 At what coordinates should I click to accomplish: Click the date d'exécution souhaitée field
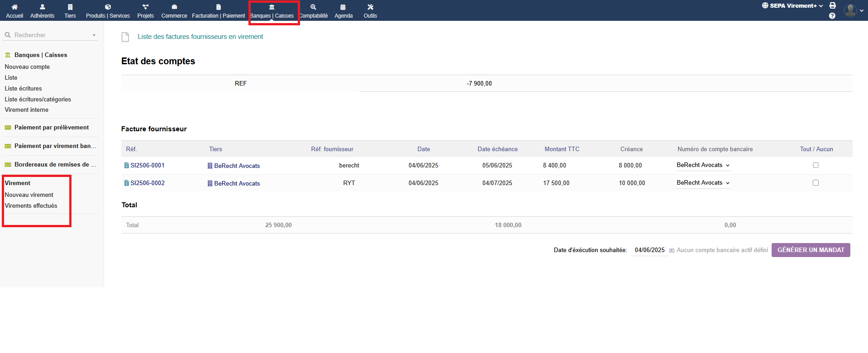point(649,250)
